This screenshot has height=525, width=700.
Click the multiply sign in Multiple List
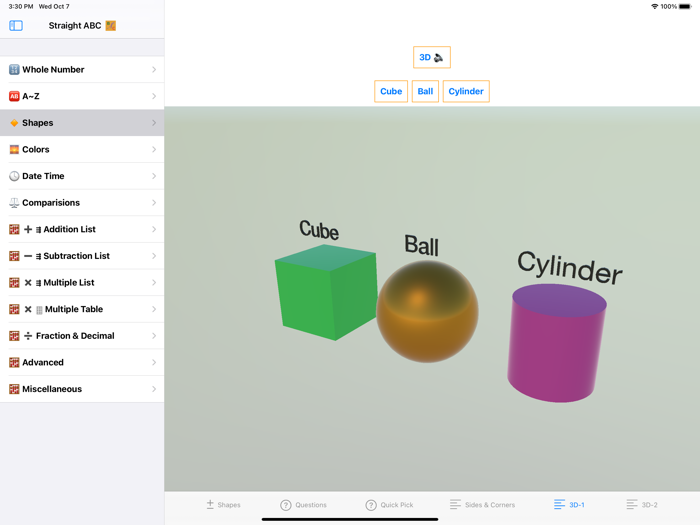pos(28,283)
